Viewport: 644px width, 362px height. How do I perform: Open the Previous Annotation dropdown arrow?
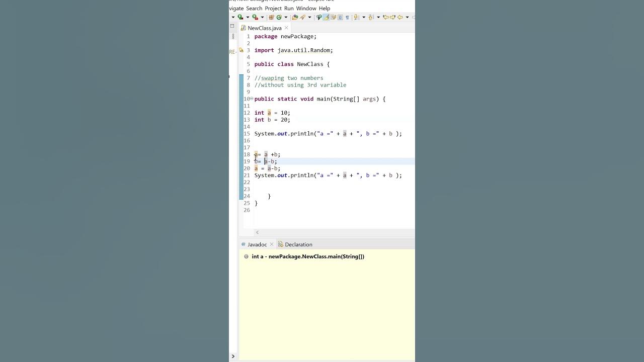[378, 17]
